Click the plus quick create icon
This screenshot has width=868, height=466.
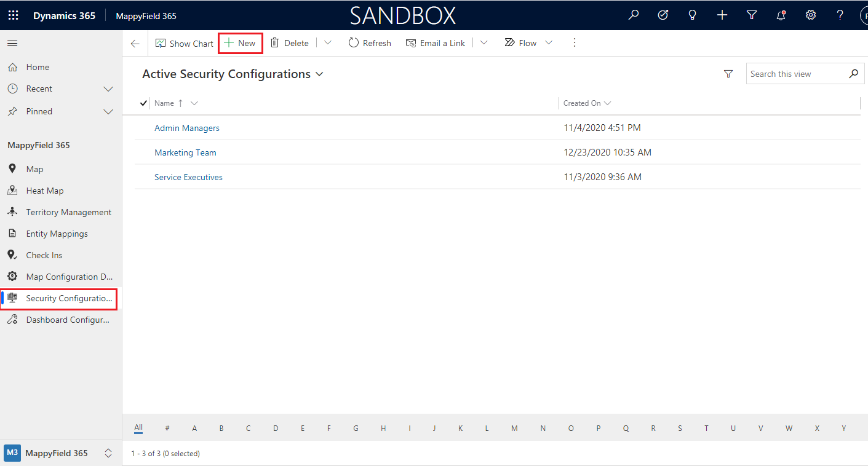[x=722, y=15]
